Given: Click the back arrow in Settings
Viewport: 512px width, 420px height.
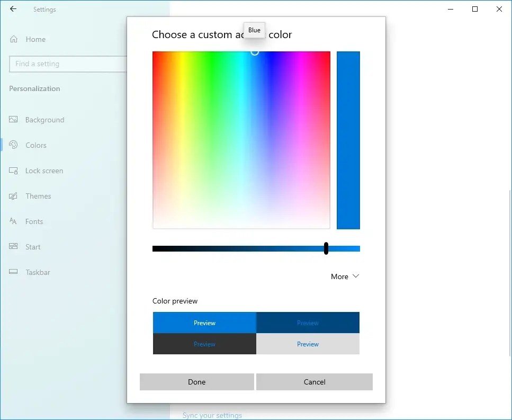Looking at the screenshot, I should coord(13,9).
